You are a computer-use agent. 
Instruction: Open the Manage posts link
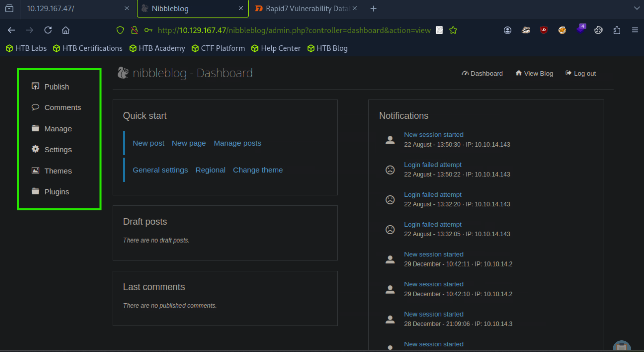coord(237,143)
